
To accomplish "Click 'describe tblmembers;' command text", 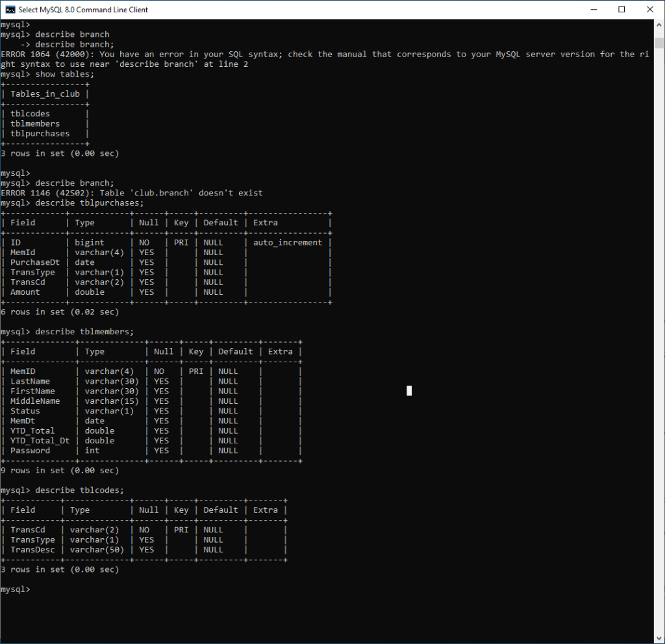I will (x=84, y=332).
